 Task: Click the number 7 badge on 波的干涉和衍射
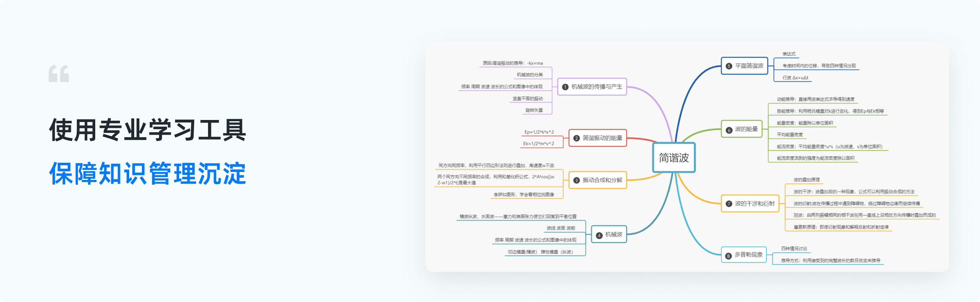(x=729, y=204)
